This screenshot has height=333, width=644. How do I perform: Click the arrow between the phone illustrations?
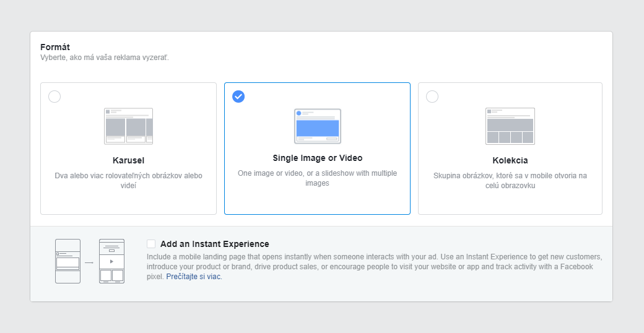(x=90, y=262)
